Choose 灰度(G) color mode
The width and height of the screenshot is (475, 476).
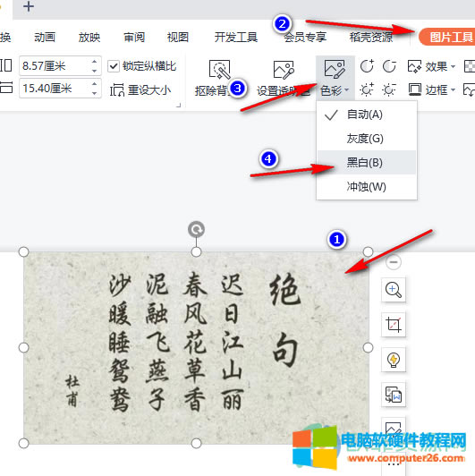(x=367, y=139)
